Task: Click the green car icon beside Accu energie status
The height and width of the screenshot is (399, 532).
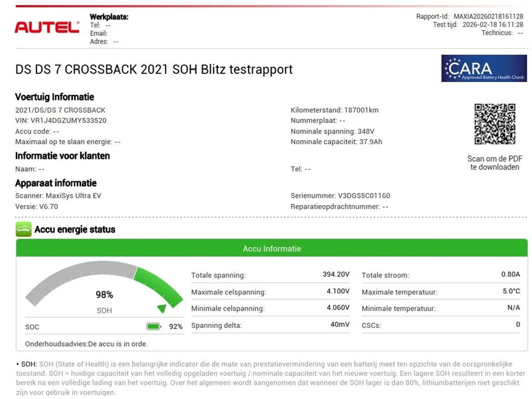Action: [23, 229]
